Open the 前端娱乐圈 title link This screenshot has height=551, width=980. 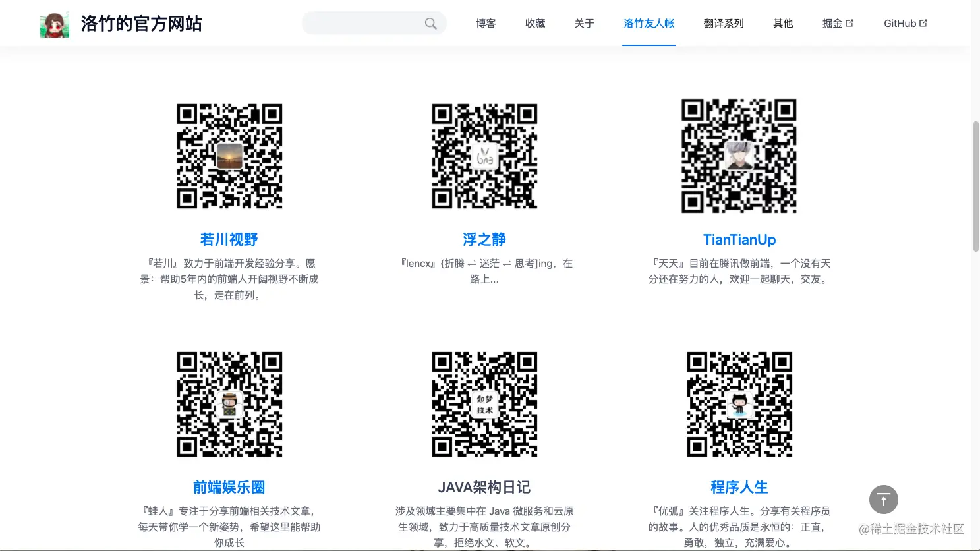click(x=229, y=487)
